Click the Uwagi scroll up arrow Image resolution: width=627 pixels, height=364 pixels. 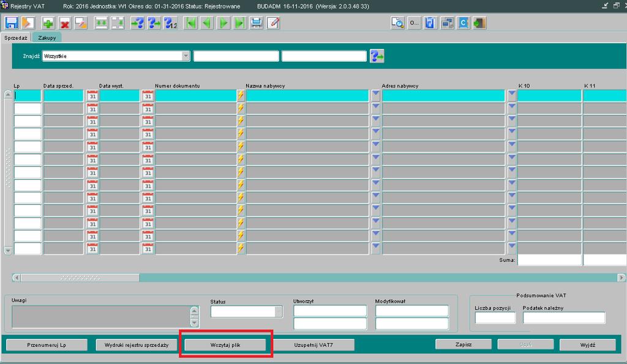pos(194,311)
